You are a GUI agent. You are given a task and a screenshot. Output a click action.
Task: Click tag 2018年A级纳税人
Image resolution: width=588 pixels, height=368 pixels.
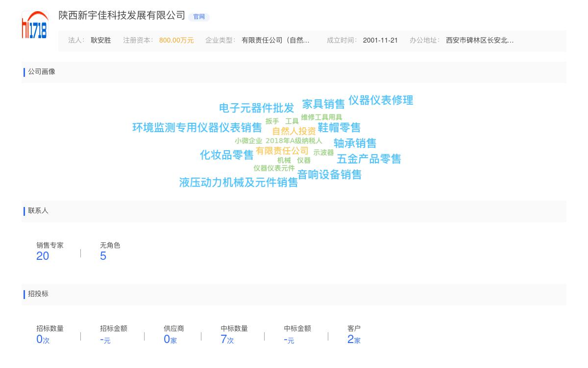tap(294, 141)
